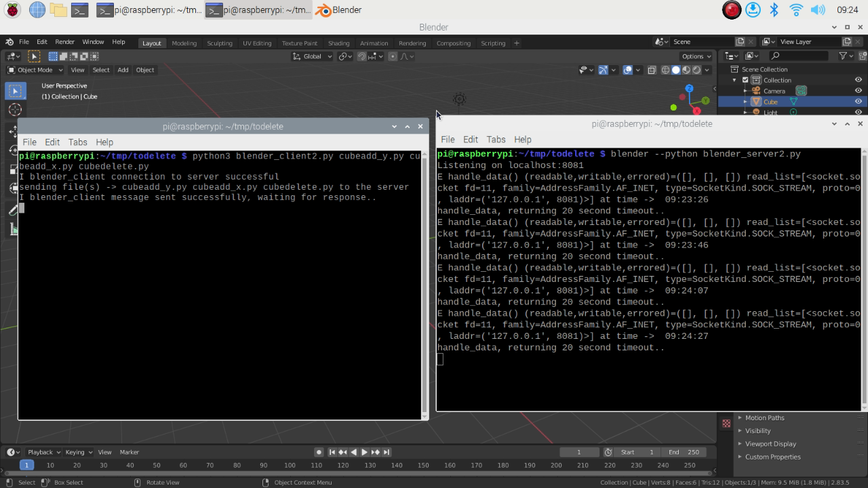Image resolution: width=868 pixels, height=488 pixels.
Task: Open the Playback dropdown in timeline
Action: click(x=43, y=452)
